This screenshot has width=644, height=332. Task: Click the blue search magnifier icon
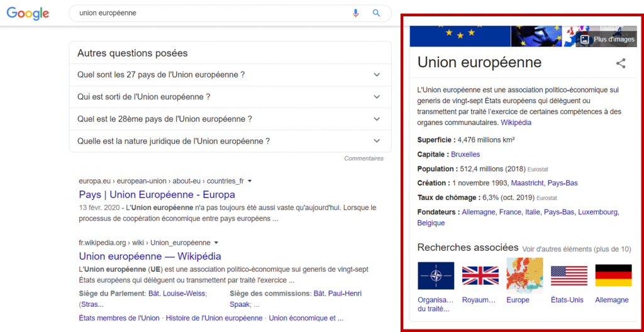[377, 13]
